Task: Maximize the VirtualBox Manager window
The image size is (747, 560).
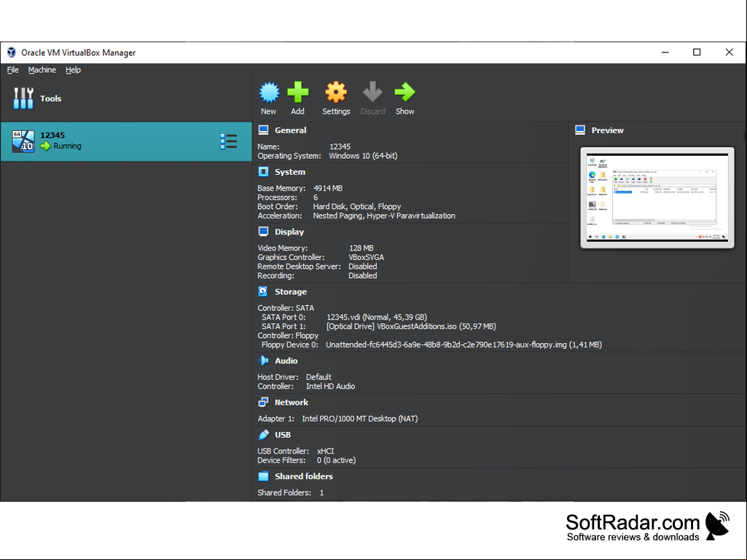Action: tap(697, 52)
